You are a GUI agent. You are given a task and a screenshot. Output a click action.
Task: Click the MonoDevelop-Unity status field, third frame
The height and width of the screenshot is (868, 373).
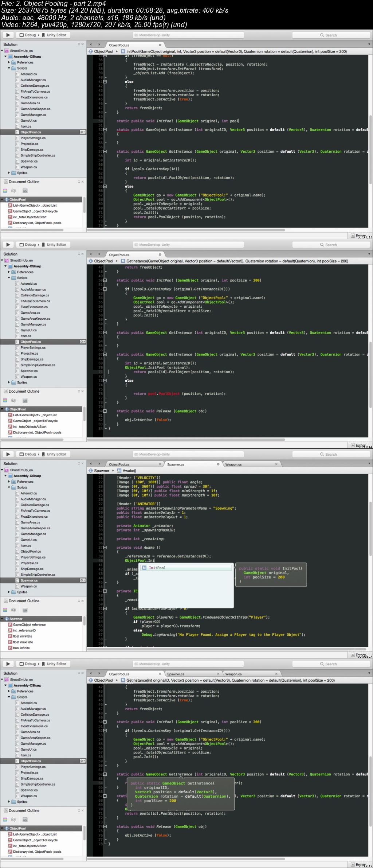pyautogui.click(x=188, y=454)
